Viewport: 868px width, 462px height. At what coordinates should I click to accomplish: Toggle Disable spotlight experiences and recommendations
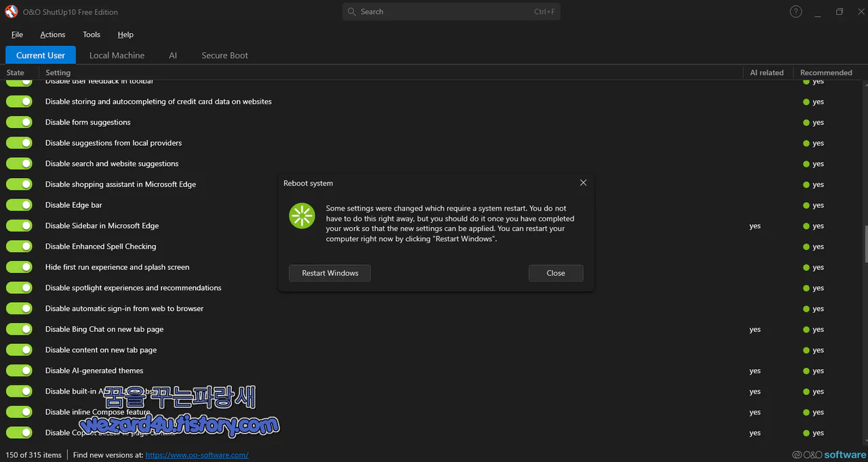(19, 287)
